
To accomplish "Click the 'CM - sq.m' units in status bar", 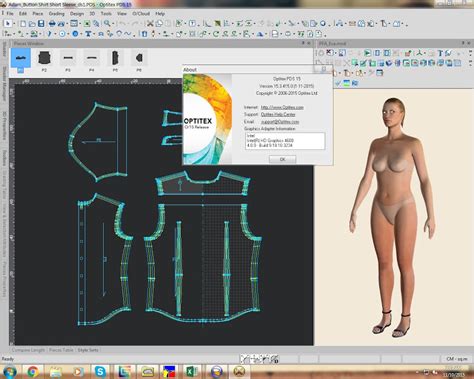I will coord(456,359).
